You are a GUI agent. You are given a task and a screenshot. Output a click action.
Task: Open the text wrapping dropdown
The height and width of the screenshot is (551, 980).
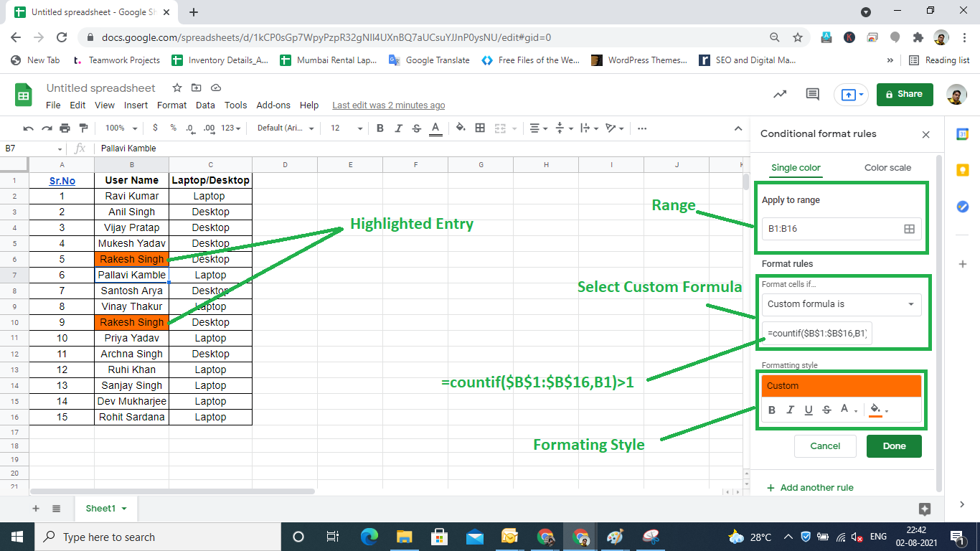point(589,128)
